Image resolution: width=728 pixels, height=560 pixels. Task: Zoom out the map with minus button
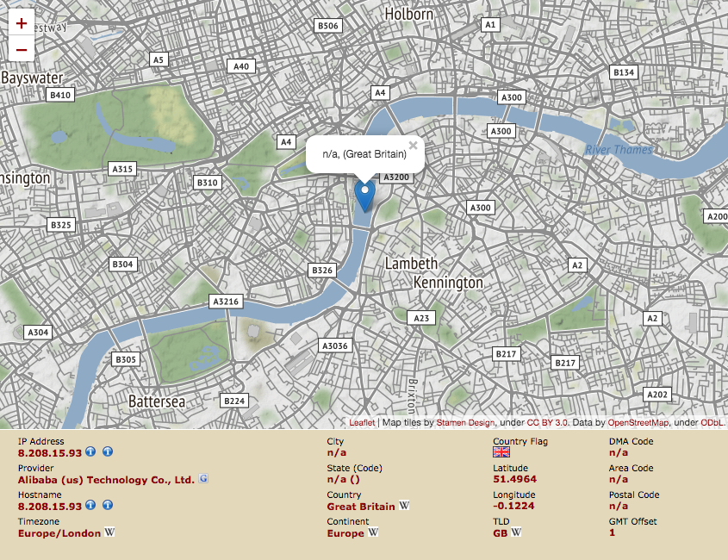22,49
